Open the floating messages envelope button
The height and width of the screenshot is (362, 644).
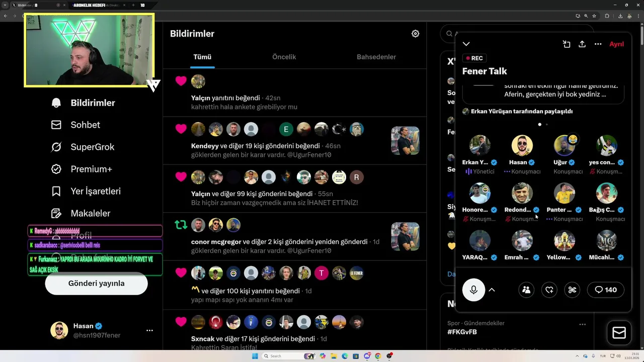coord(619,333)
